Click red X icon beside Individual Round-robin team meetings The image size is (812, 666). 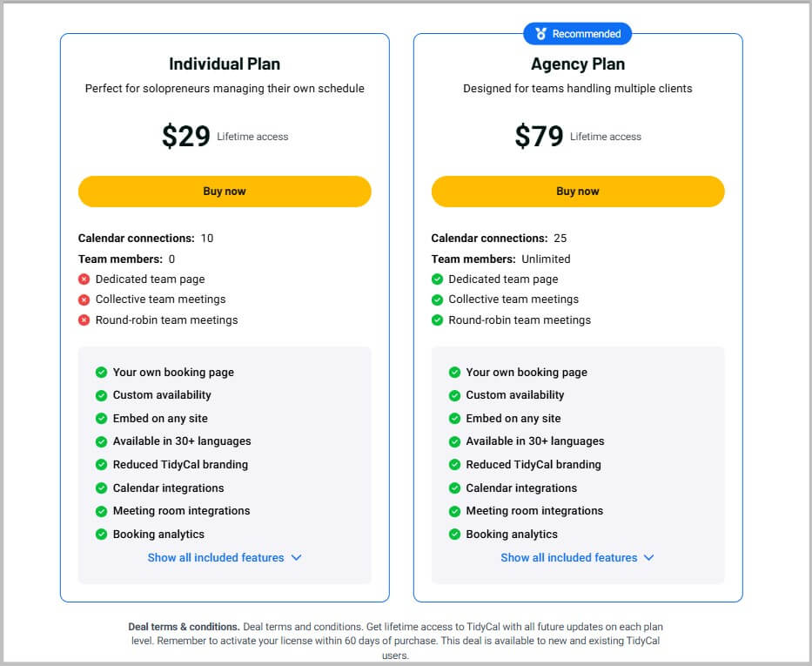84,320
